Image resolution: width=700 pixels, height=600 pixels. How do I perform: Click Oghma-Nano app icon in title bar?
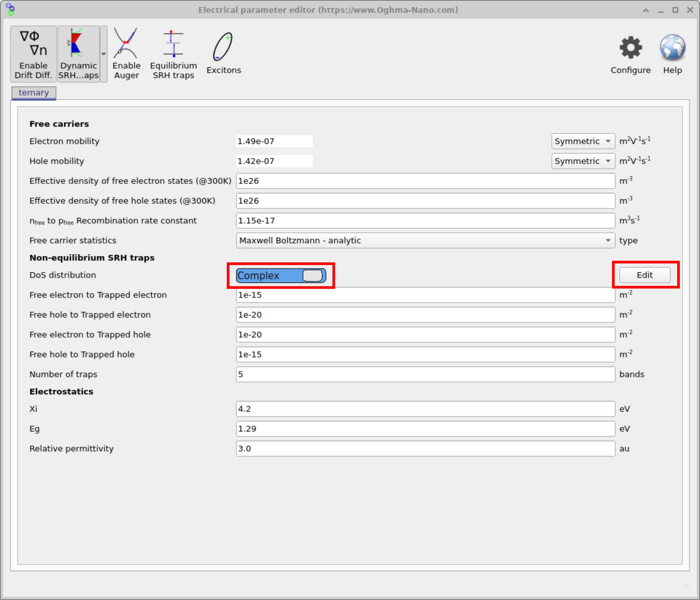(x=10, y=9)
